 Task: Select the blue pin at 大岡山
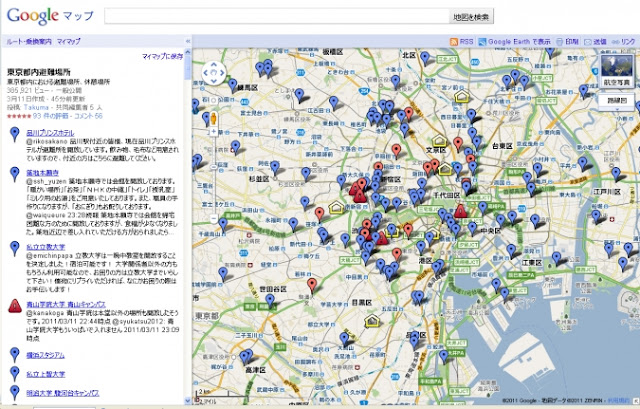[x=344, y=340]
